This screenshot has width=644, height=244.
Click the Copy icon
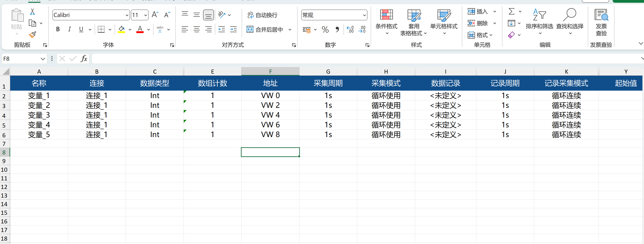[x=32, y=23]
